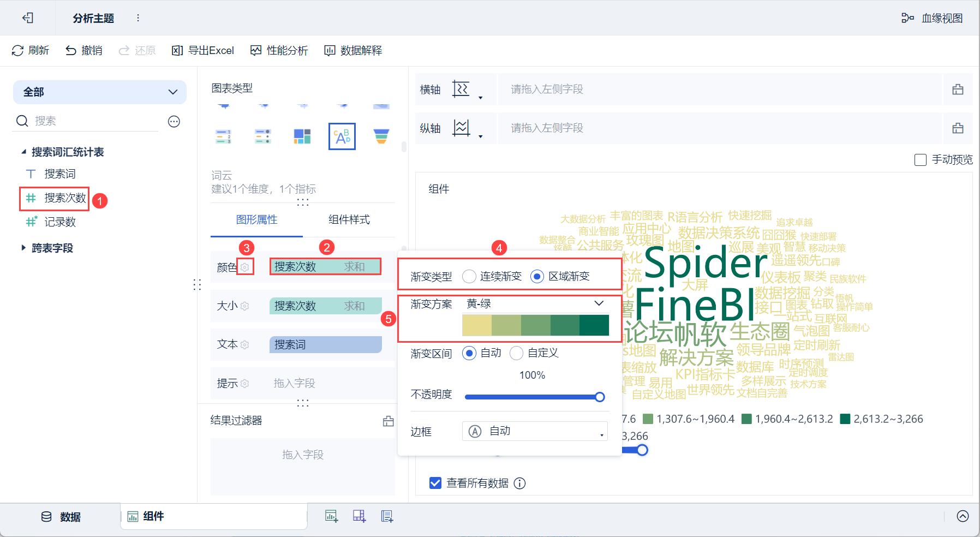Screen dimensions: 980x537
Task: Click the 横轴 field drop area
Action: click(720, 89)
